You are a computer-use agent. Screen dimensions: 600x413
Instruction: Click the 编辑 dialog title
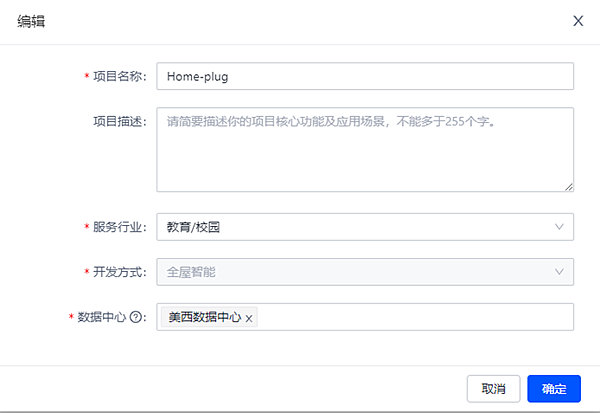coord(30,21)
